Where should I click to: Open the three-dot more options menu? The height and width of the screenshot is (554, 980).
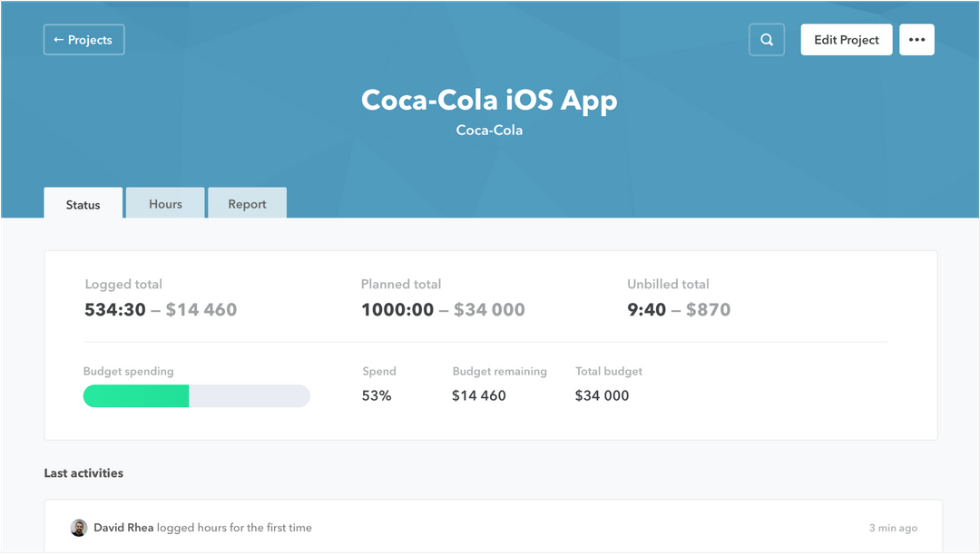[x=916, y=40]
